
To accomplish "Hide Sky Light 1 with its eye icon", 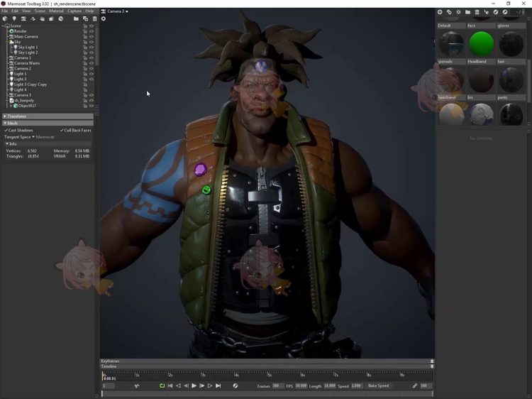I will pyautogui.click(x=92, y=47).
